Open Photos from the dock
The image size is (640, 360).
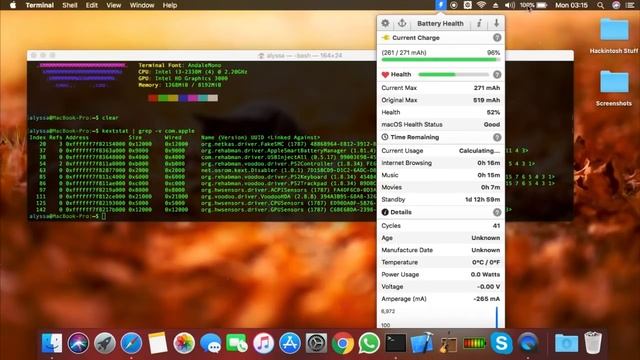point(184,343)
